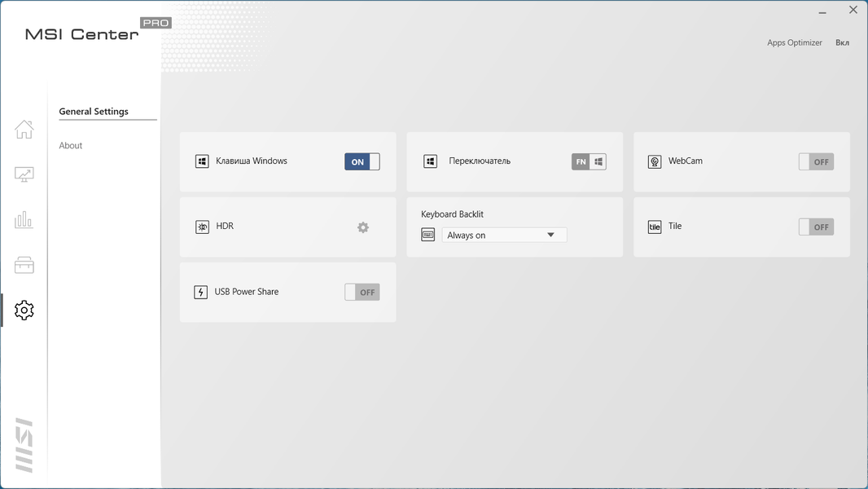
Task: Click the icon beside Переключатель label
Action: (x=430, y=161)
